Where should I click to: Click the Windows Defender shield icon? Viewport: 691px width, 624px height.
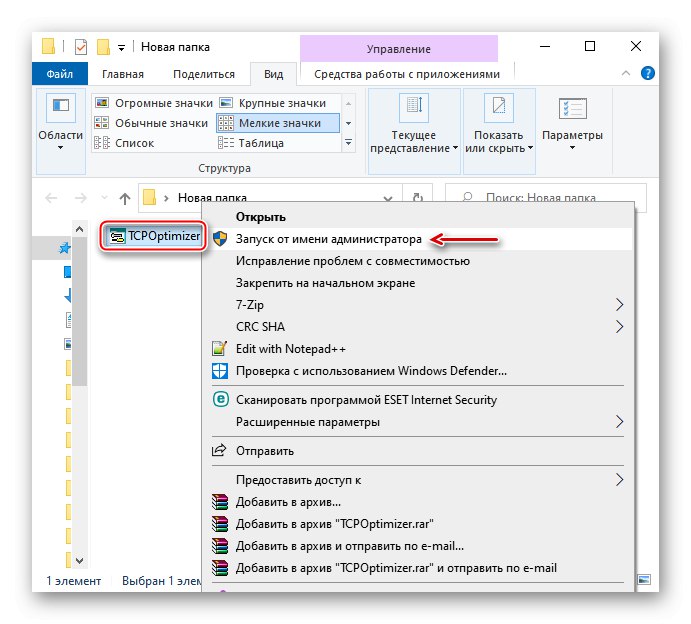click(x=219, y=371)
